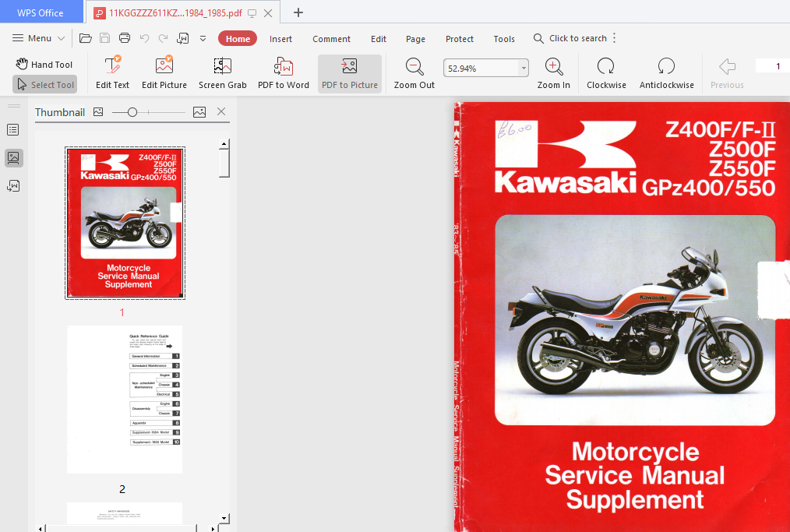Click the Save disk icon
This screenshot has height=532, width=790.
coord(105,38)
